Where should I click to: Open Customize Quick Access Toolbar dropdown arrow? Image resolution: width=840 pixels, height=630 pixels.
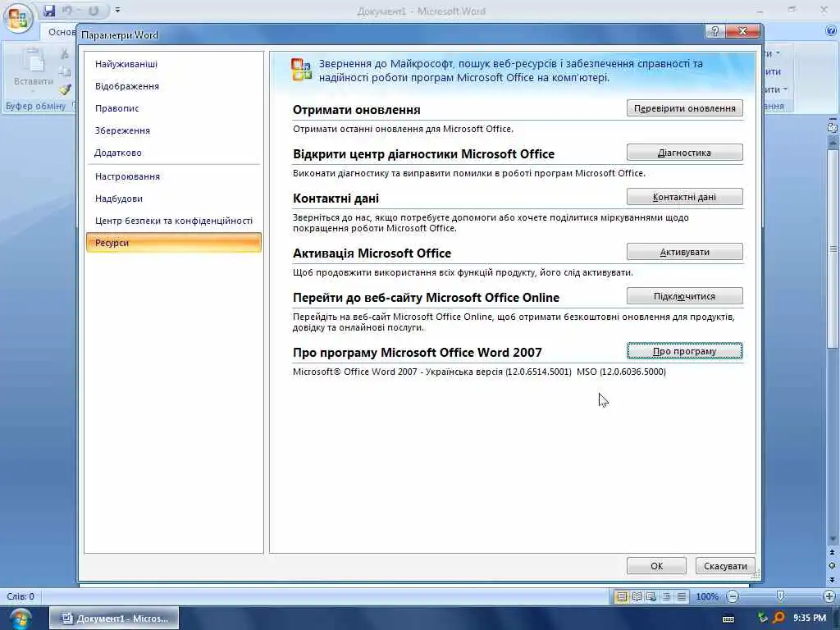click(117, 10)
